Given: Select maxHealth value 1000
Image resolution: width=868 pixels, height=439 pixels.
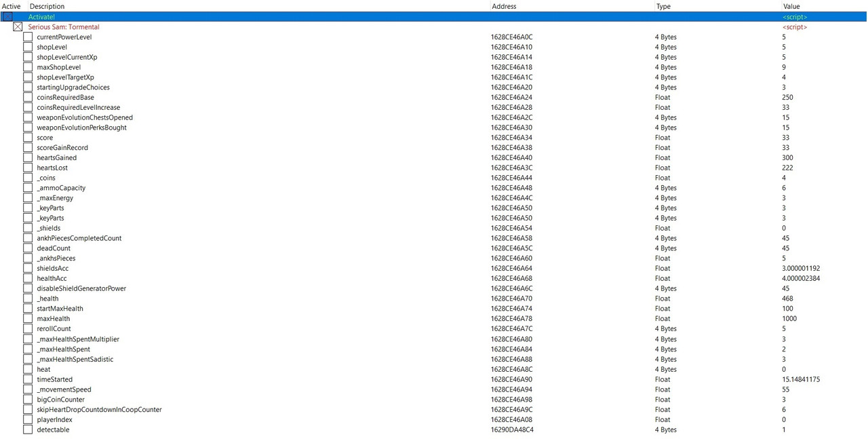Looking at the screenshot, I should tap(789, 318).
